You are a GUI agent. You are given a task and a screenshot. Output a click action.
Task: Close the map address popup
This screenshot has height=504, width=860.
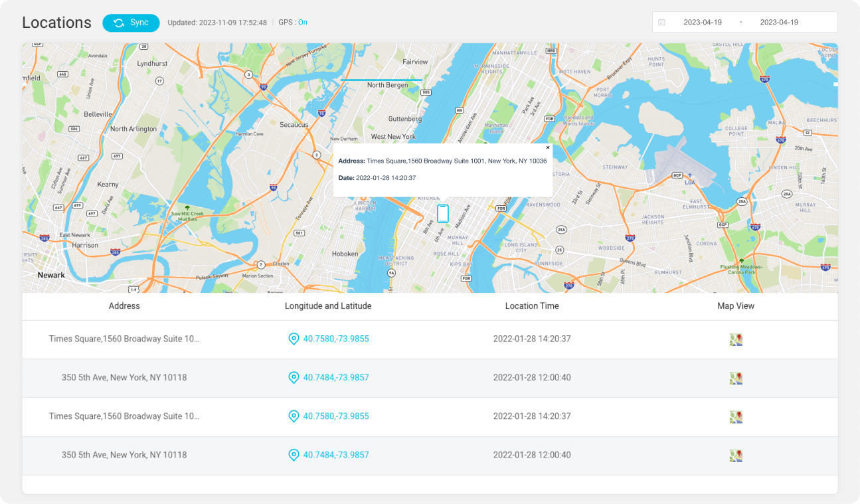pyautogui.click(x=548, y=147)
